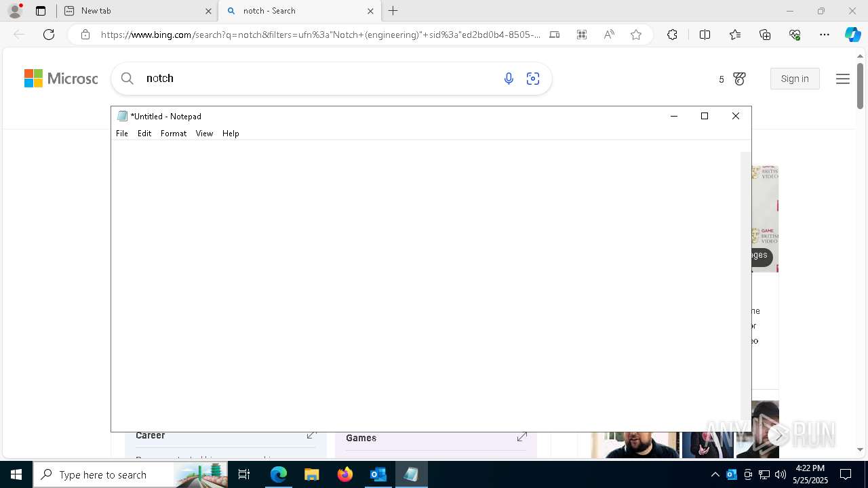Add this page to favorites star
The width and height of the screenshot is (868, 488).
[x=636, y=35]
